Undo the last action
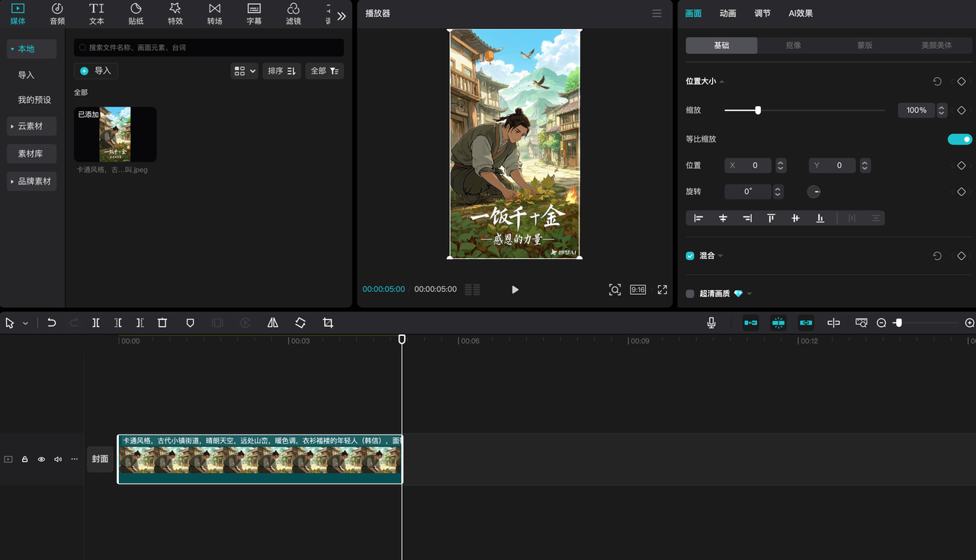Viewport: 976px width, 560px height. pyautogui.click(x=51, y=323)
